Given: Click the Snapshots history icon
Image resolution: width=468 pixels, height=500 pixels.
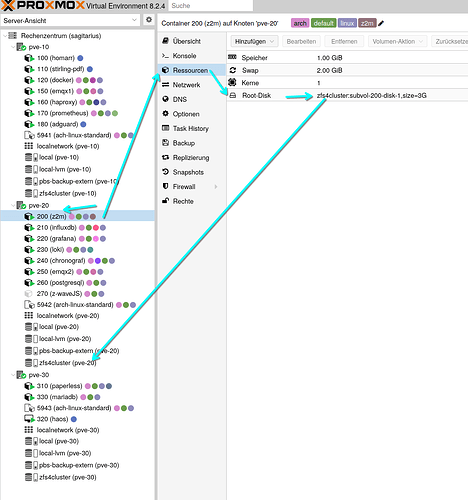Looking at the screenshot, I should [165, 172].
